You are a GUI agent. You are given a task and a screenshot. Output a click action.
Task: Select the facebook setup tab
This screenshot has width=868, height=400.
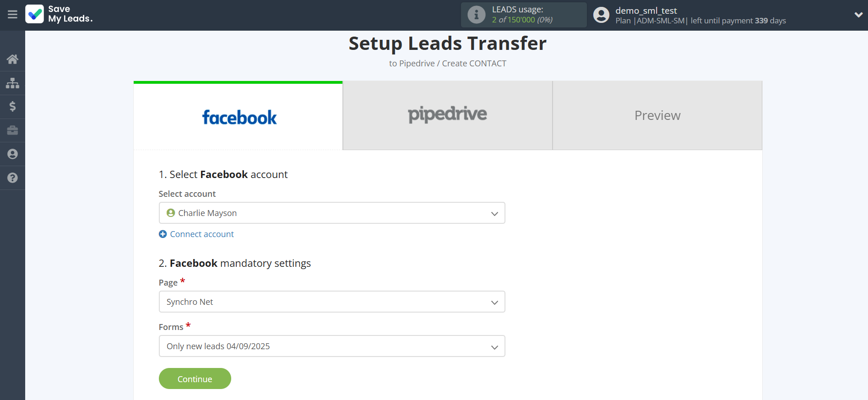[239, 117]
